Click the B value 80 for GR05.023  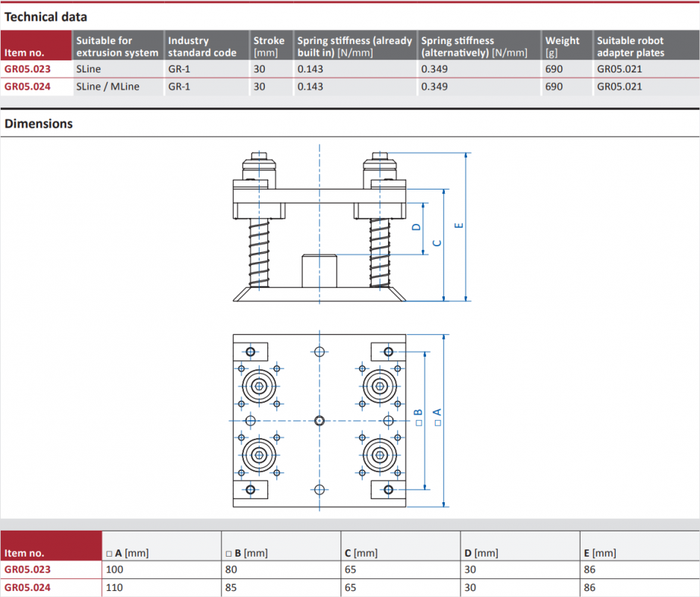click(x=231, y=570)
